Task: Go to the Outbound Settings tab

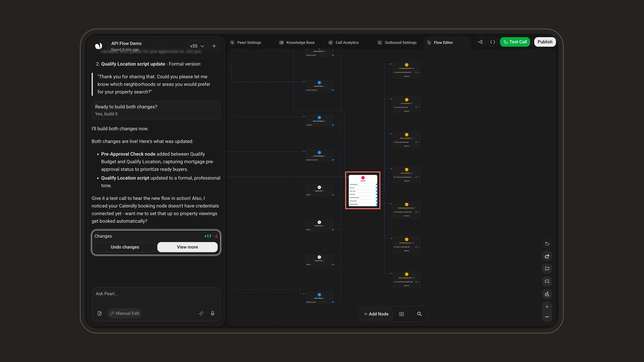Action: (x=397, y=42)
